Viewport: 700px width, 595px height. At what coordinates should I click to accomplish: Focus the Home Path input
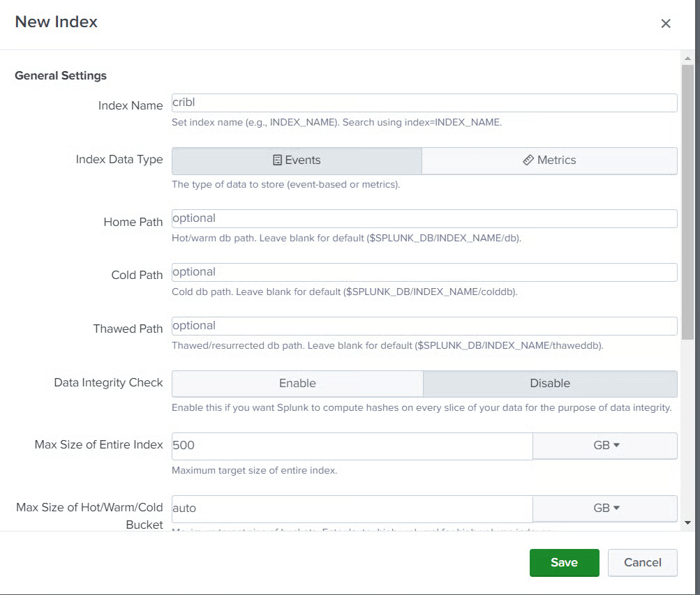[424, 218]
